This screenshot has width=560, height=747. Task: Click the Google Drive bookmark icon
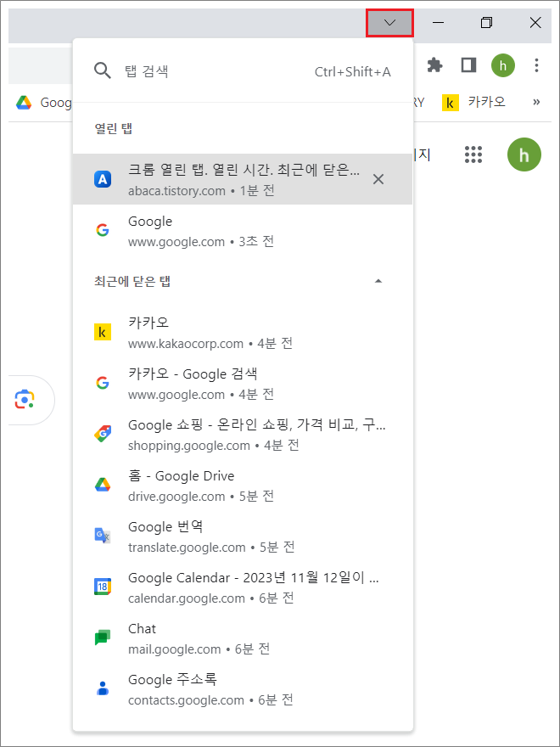(24, 102)
